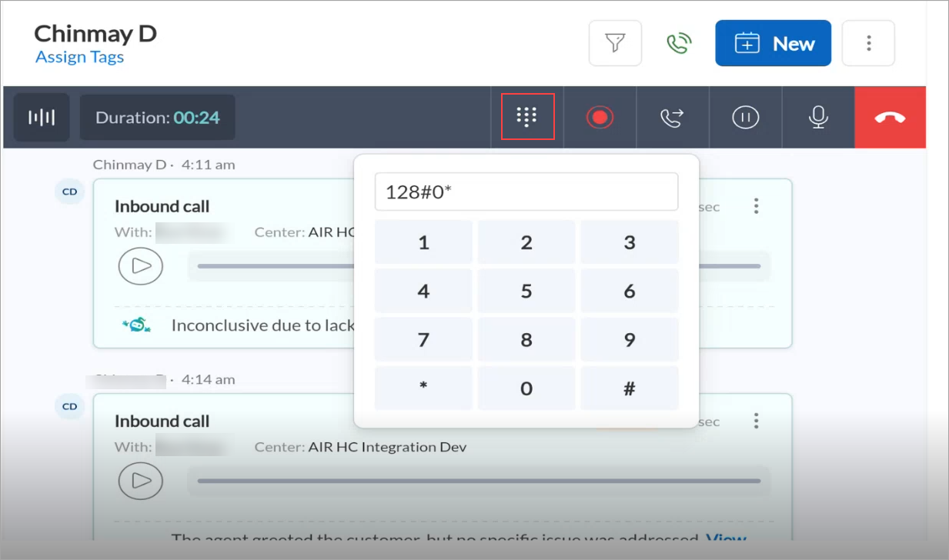Click the dial pad number input field
This screenshot has height=560, width=949.
click(x=526, y=192)
